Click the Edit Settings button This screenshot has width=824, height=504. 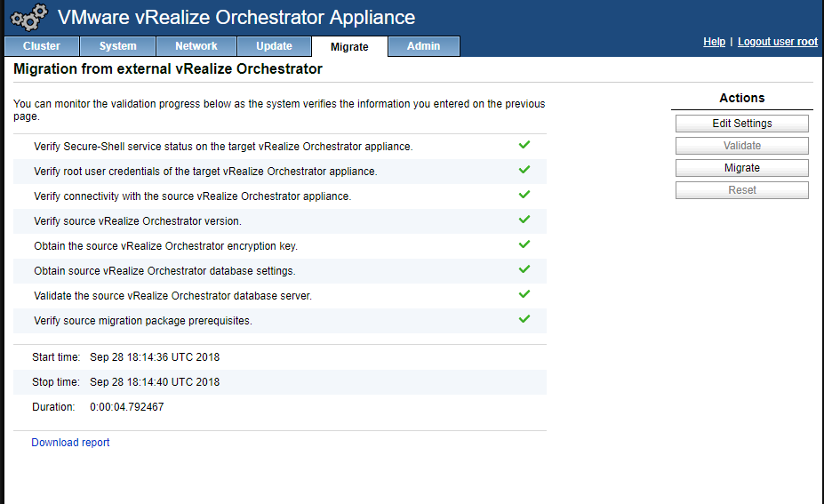point(742,124)
